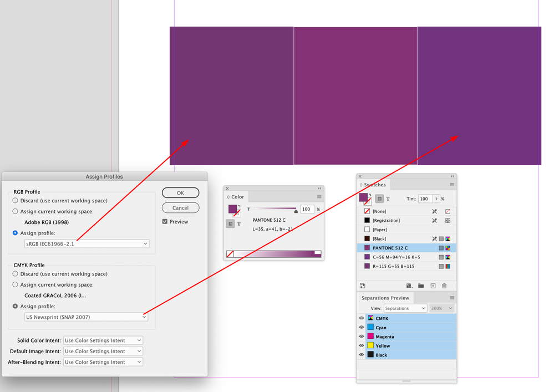This screenshot has width=554, height=392.
Task: Open swatch views grid icon
Action: tap(409, 286)
